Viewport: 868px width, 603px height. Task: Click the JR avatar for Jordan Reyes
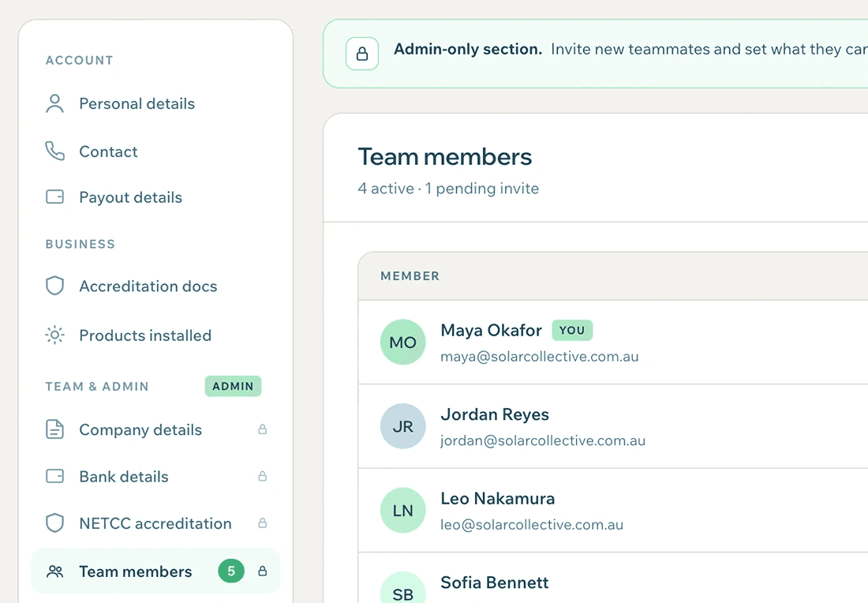pos(403,426)
